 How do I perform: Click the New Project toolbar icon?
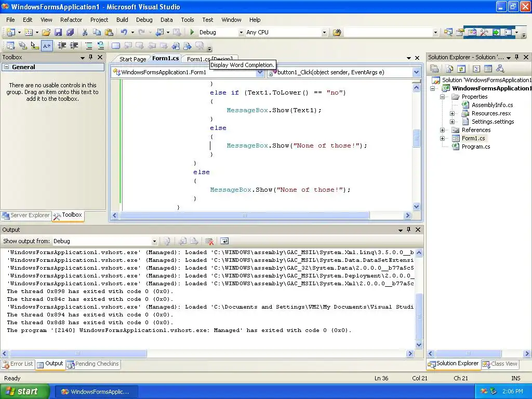10,32
